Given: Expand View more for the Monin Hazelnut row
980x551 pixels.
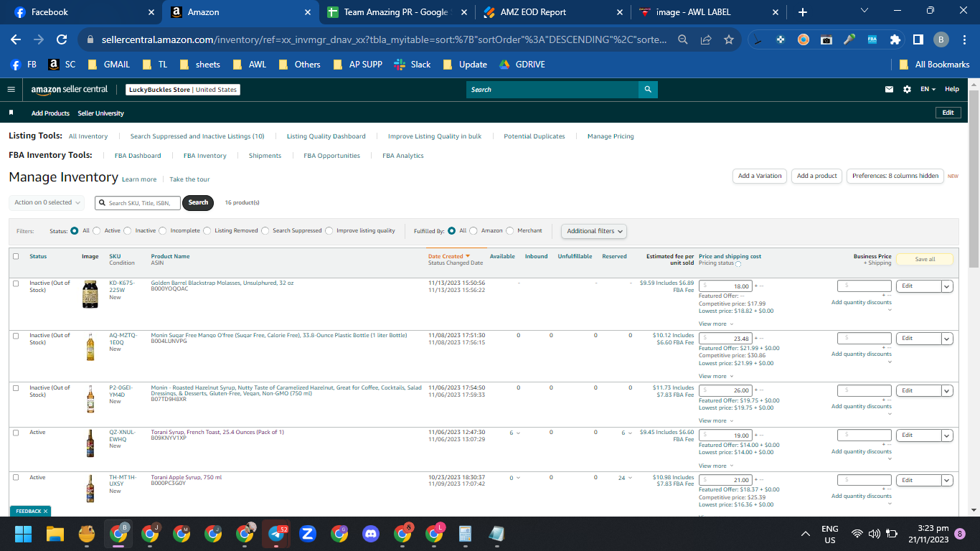Looking at the screenshot, I should click(x=716, y=420).
